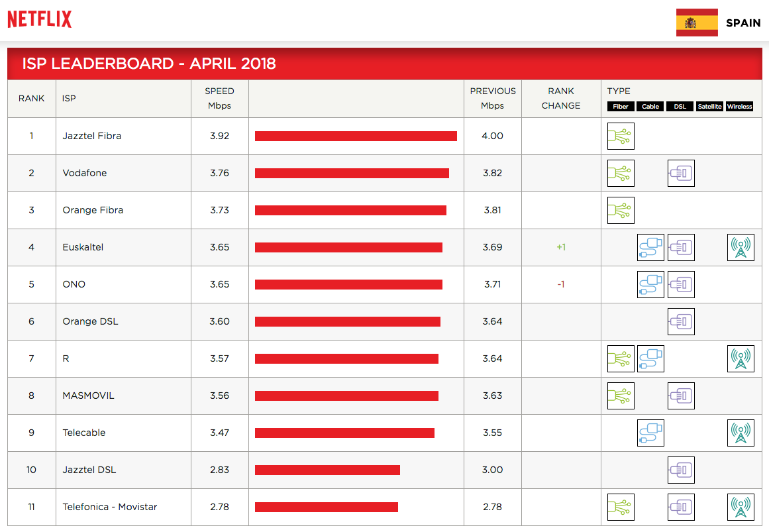Click the MASMOVIL ISP name
769x532 pixels.
point(88,396)
